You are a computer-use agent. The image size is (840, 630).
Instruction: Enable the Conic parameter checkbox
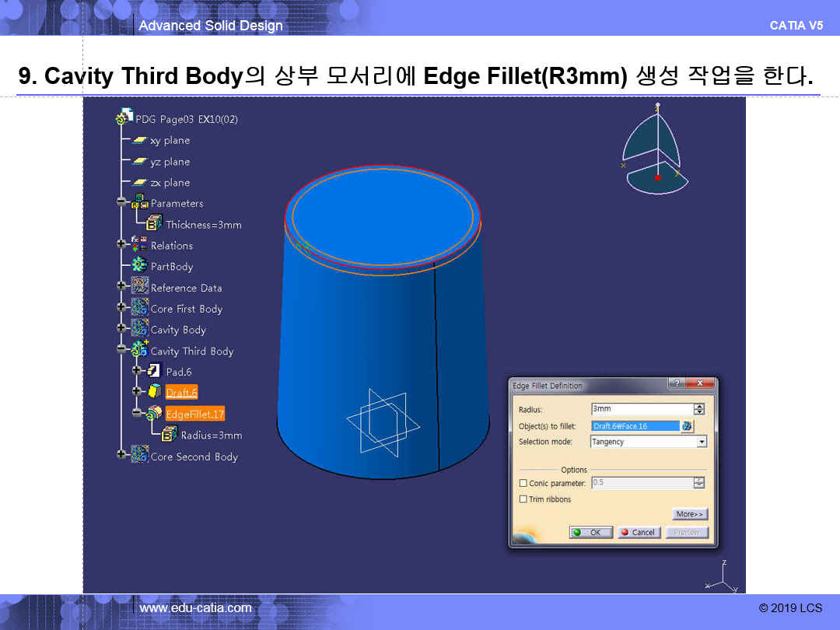pos(523,484)
